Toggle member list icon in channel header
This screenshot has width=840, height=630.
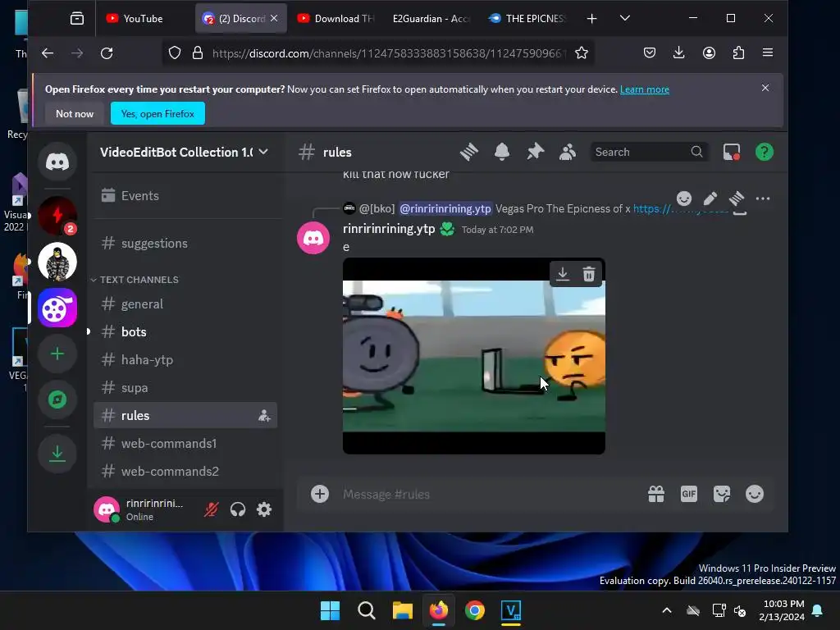(568, 152)
